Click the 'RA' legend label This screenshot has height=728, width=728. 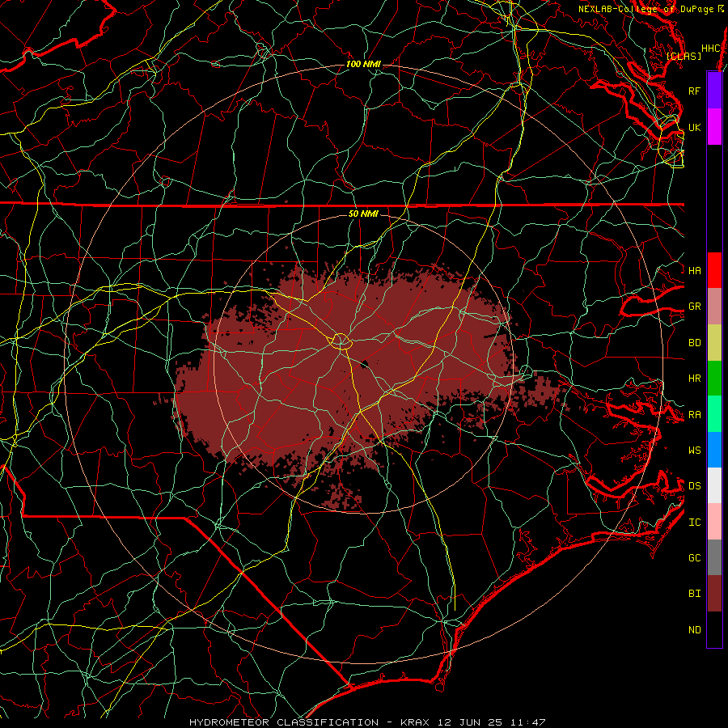[x=694, y=415]
